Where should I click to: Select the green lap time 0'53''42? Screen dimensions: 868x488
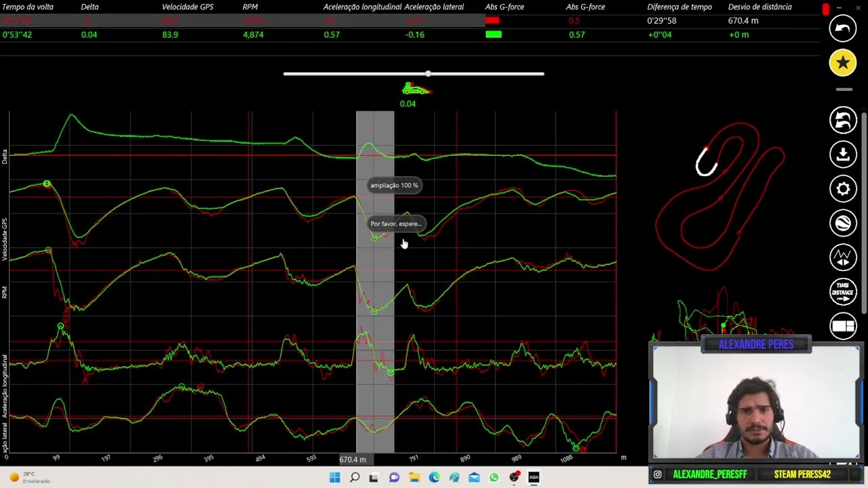(17, 35)
